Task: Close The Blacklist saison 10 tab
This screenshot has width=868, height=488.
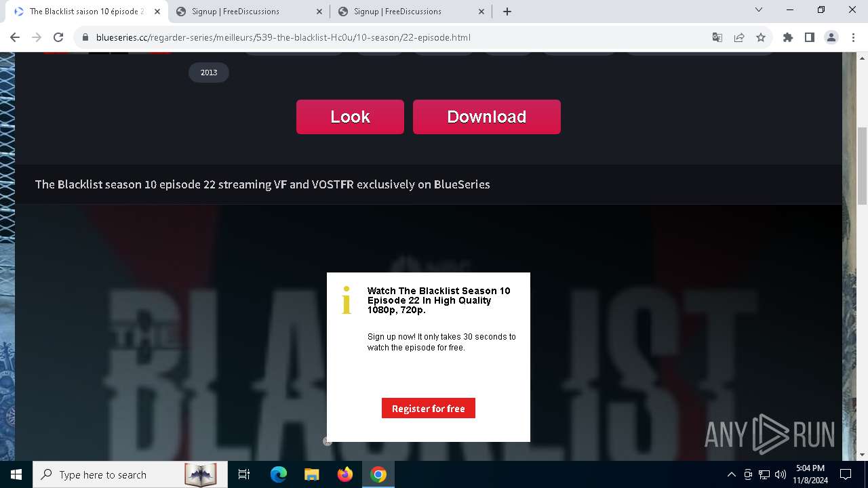Action: [157, 12]
